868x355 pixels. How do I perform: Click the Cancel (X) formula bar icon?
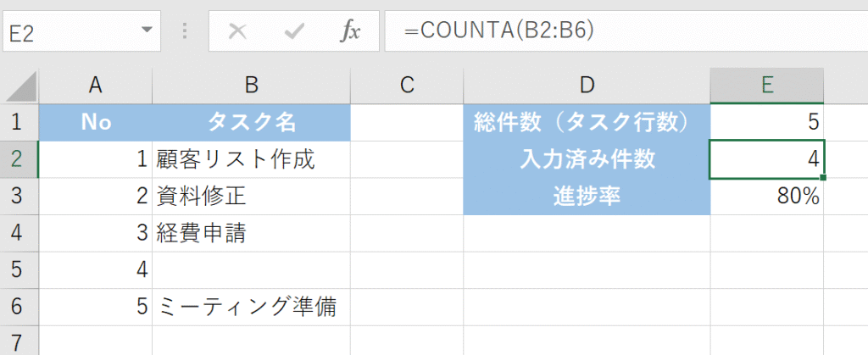pyautogui.click(x=238, y=32)
